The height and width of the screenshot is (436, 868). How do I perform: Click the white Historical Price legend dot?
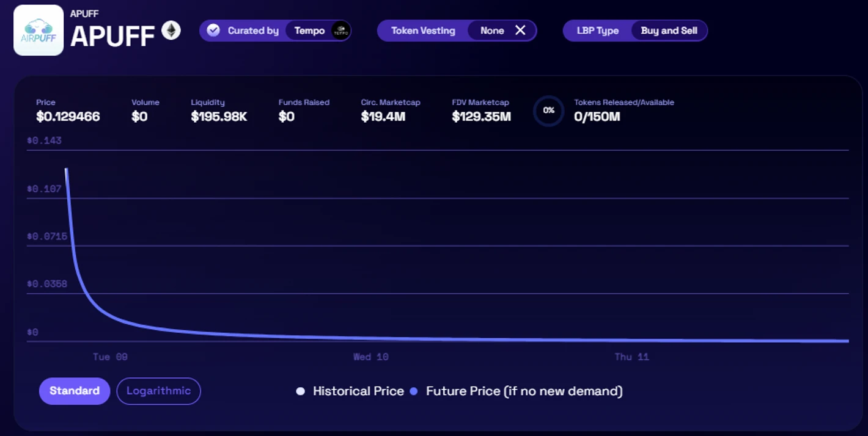pyautogui.click(x=300, y=391)
